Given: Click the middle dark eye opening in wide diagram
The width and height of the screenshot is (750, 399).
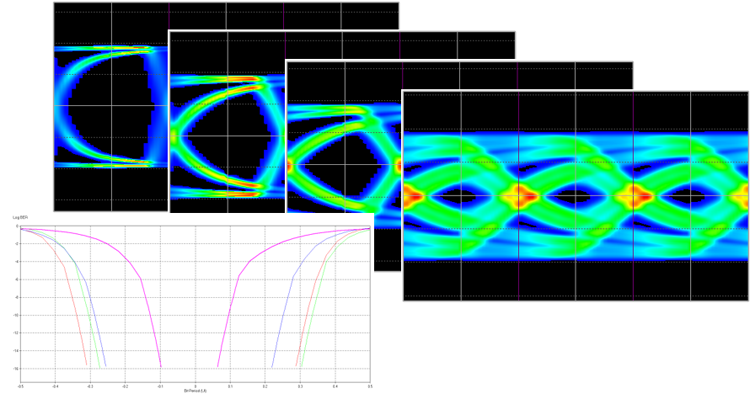Looking at the screenshot, I should (574, 196).
